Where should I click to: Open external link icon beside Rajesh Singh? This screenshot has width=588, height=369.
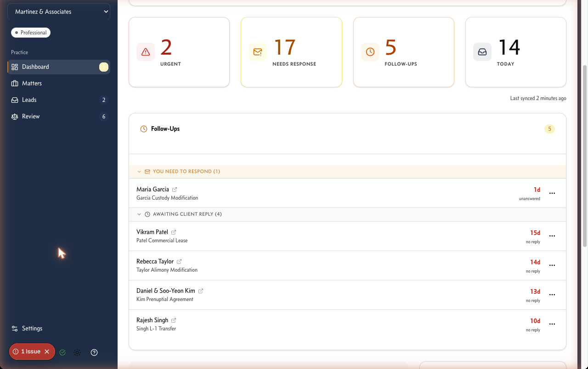174,320
